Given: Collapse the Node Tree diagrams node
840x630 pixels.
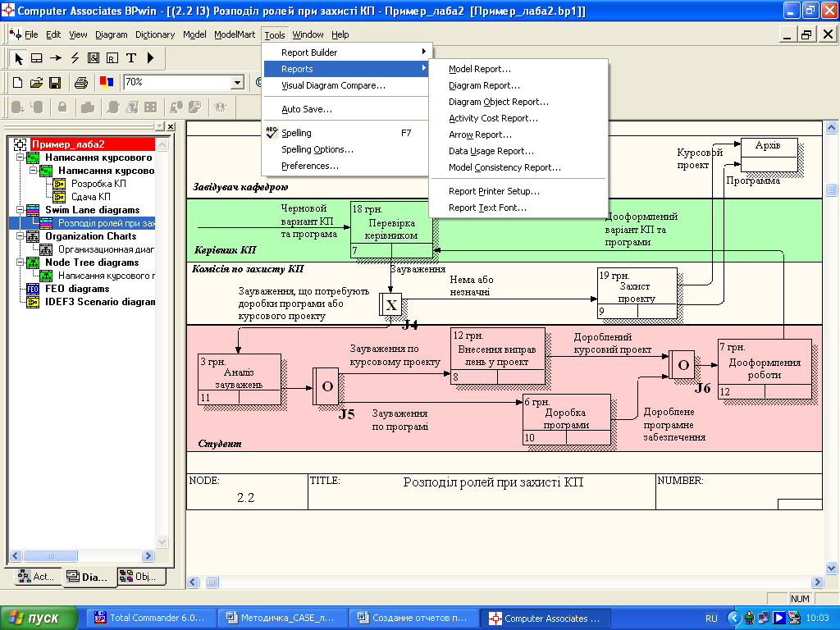Looking at the screenshot, I should tap(20, 262).
